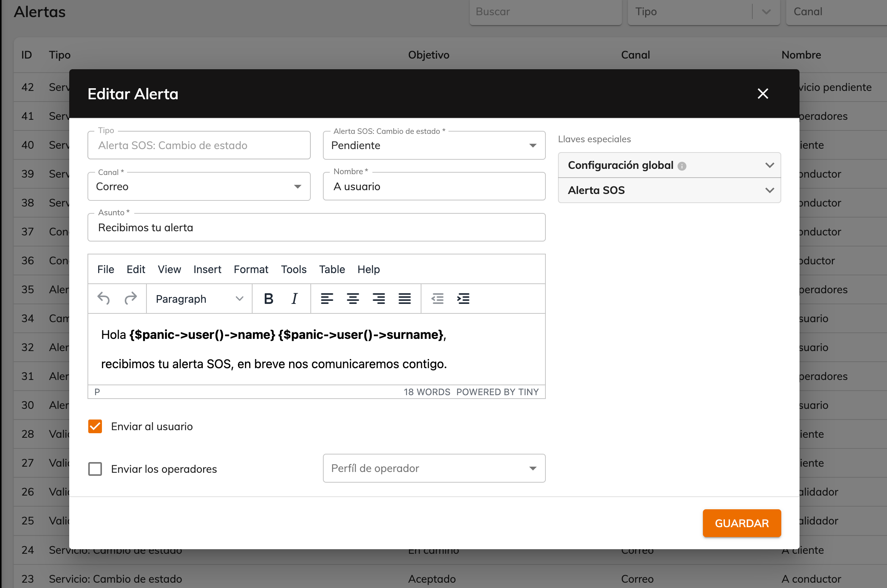Click ID 42 in the alerts table
887x588 pixels.
[27, 87]
